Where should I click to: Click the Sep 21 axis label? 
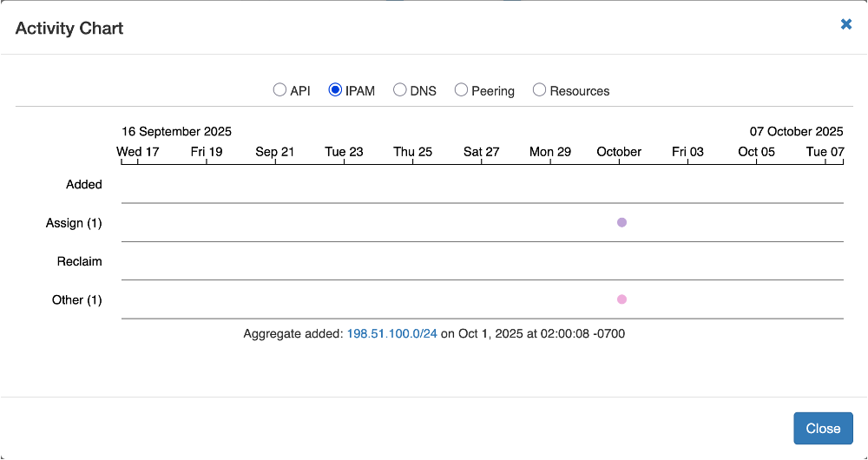(275, 151)
